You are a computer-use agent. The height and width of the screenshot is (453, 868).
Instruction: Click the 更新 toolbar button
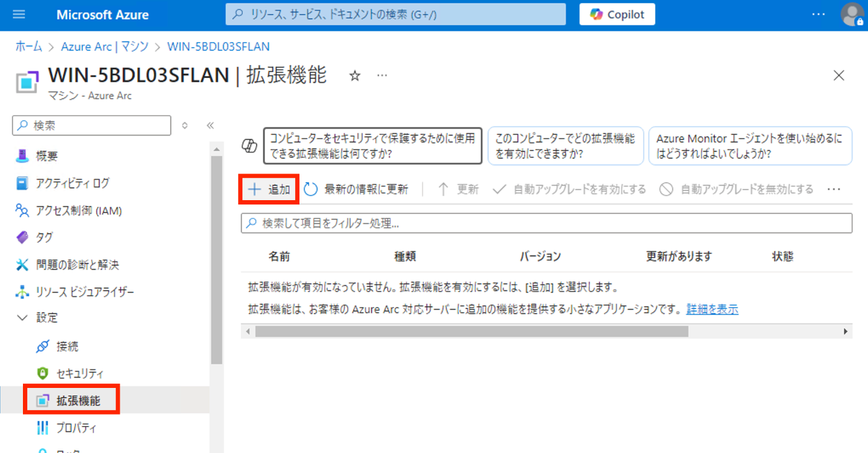458,190
